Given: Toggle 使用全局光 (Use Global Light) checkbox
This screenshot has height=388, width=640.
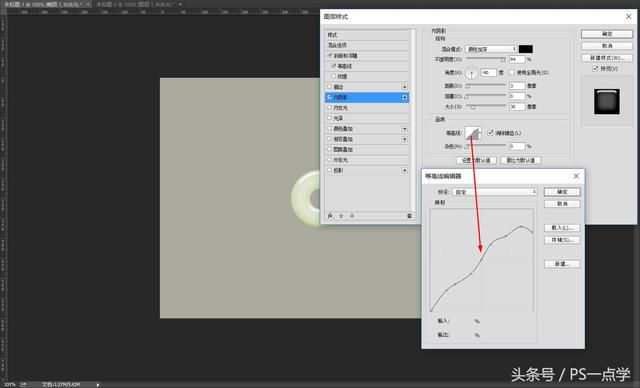Looking at the screenshot, I should (512, 73).
